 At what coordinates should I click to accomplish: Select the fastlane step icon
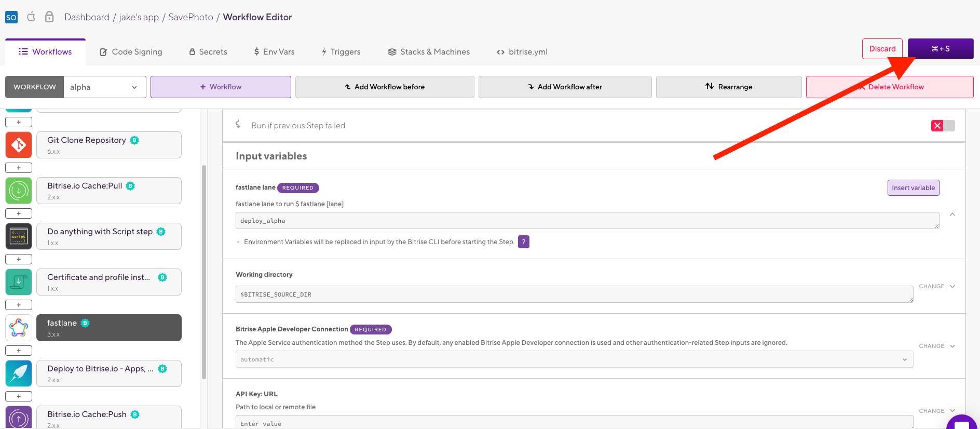(x=19, y=328)
